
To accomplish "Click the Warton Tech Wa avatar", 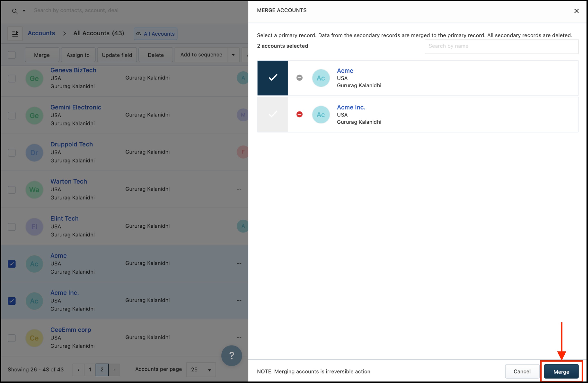I will pyautogui.click(x=34, y=190).
